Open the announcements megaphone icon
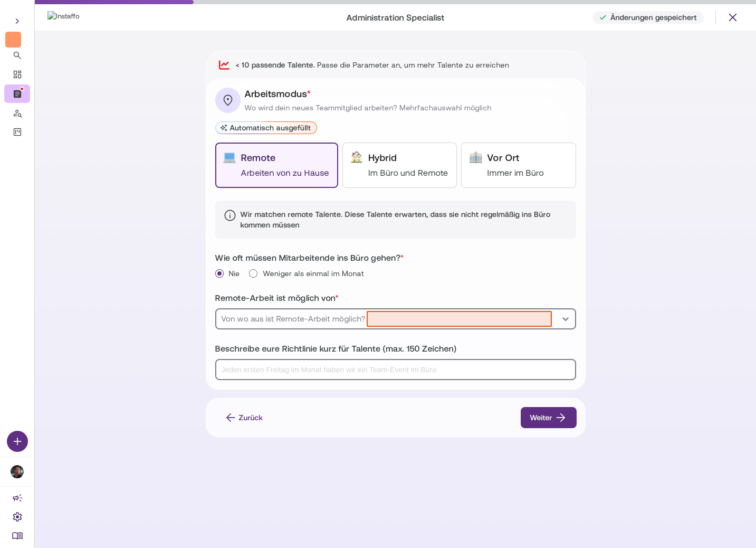 [x=17, y=498]
